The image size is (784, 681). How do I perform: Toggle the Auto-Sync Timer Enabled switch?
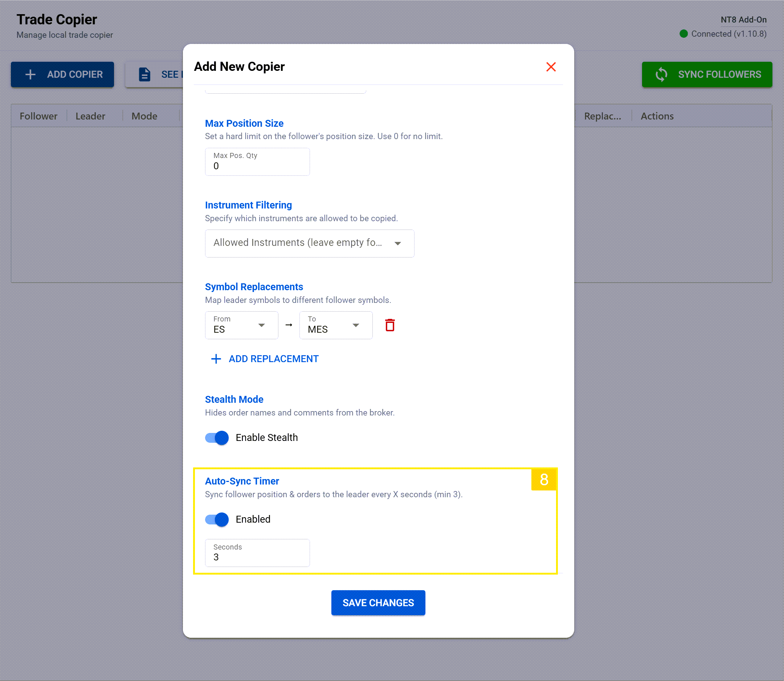pos(217,519)
